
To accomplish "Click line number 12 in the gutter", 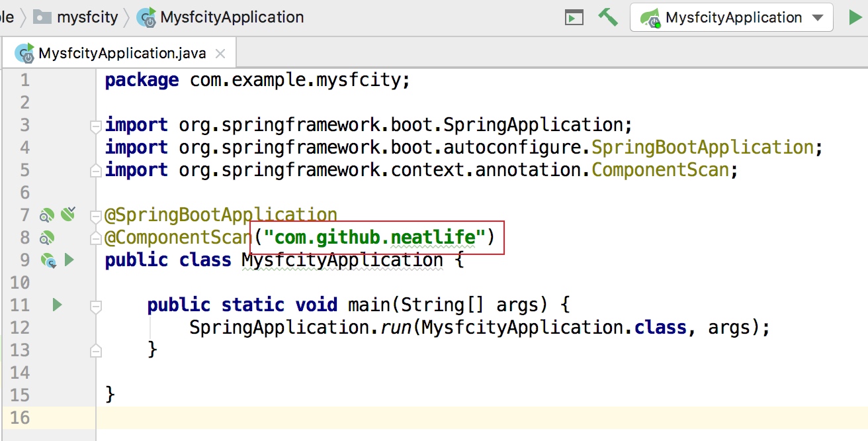I will point(20,328).
